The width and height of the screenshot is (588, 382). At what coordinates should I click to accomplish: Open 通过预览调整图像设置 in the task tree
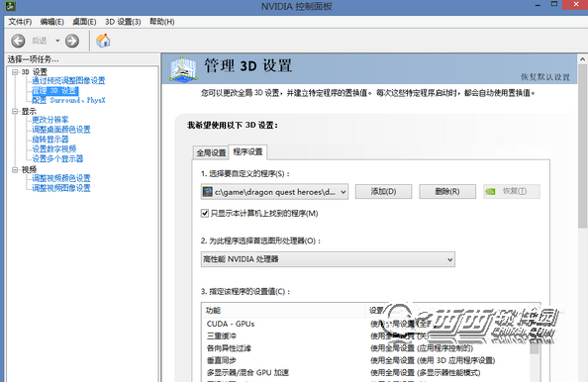pyautogui.click(x=68, y=80)
